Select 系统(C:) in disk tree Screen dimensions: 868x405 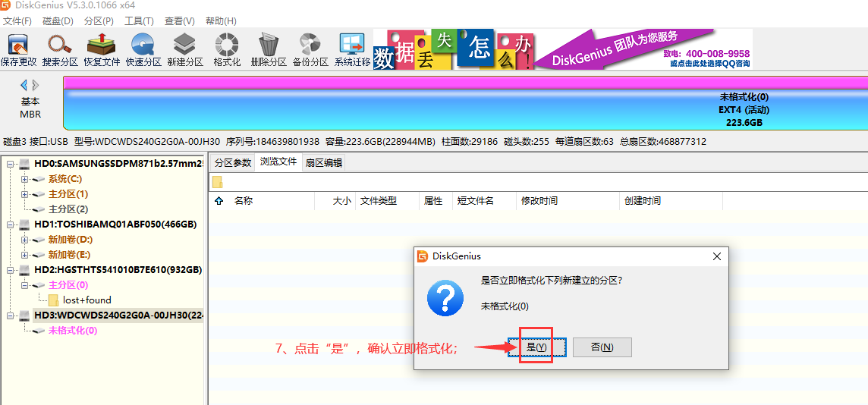64,179
